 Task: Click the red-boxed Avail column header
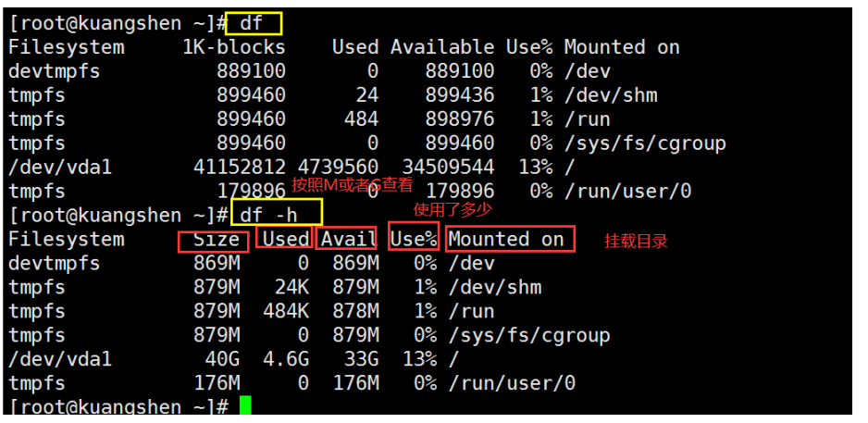[347, 239]
